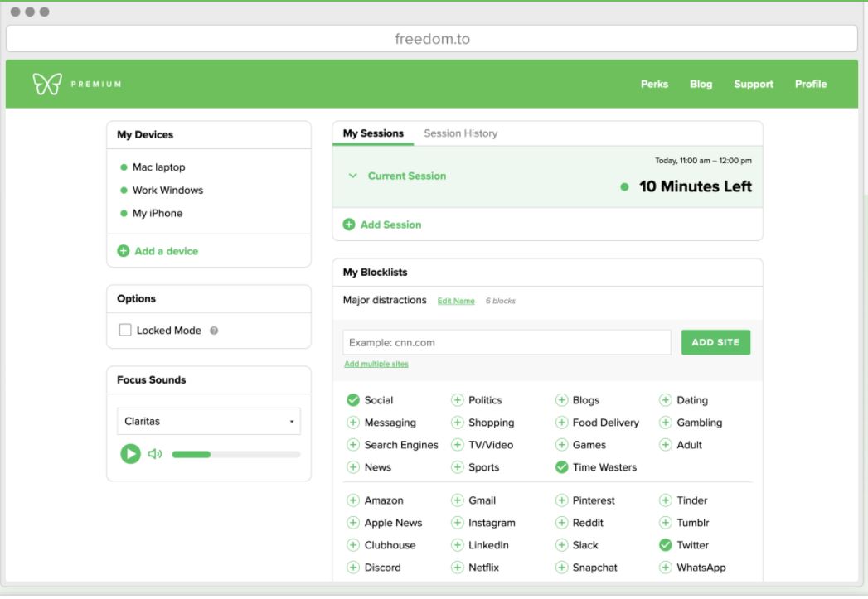The width and height of the screenshot is (868, 599).
Task: Add Search Engines category via plus icon
Action: pos(353,445)
